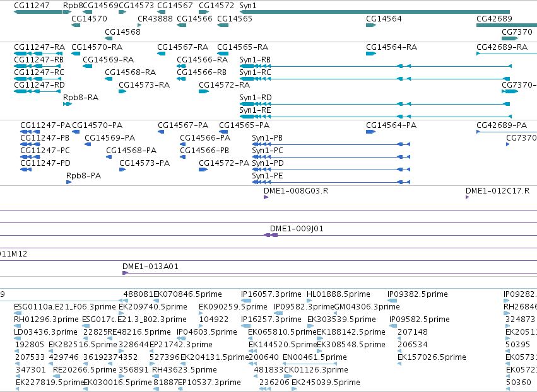
Task: Open EST LD03436.3prime
Action: pyautogui.click(x=45, y=332)
